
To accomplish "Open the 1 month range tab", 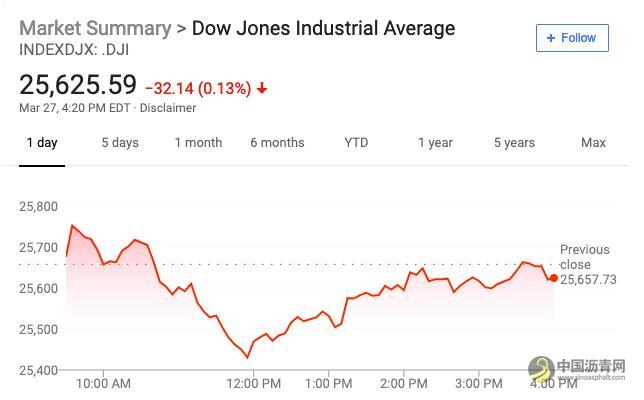I will pyautogui.click(x=198, y=143).
